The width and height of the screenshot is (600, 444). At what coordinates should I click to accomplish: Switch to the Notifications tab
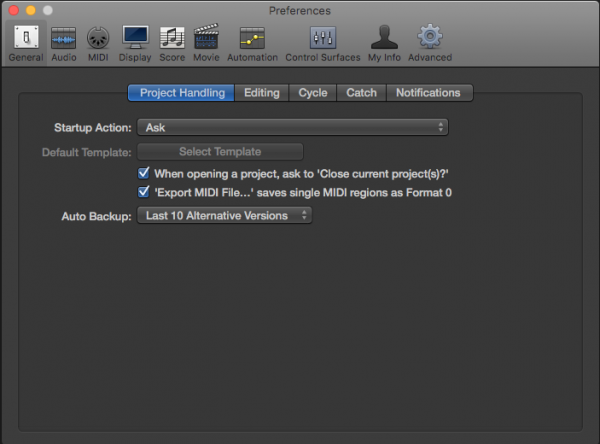coord(430,93)
